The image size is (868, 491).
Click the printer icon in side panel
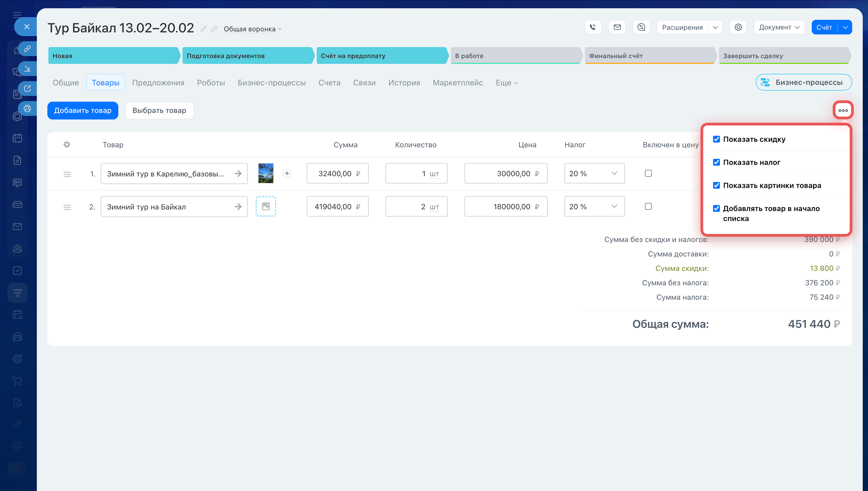pyautogui.click(x=27, y=109)
